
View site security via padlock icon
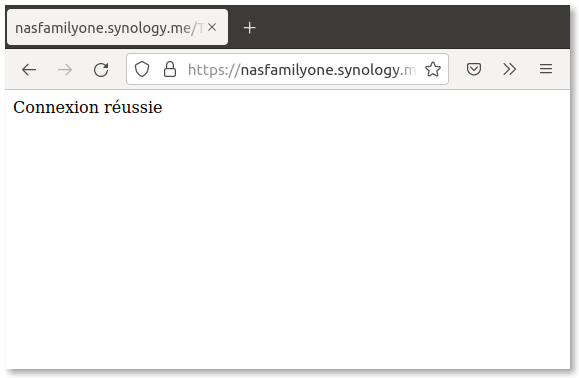pyautogui.click(x=170, y=69)
